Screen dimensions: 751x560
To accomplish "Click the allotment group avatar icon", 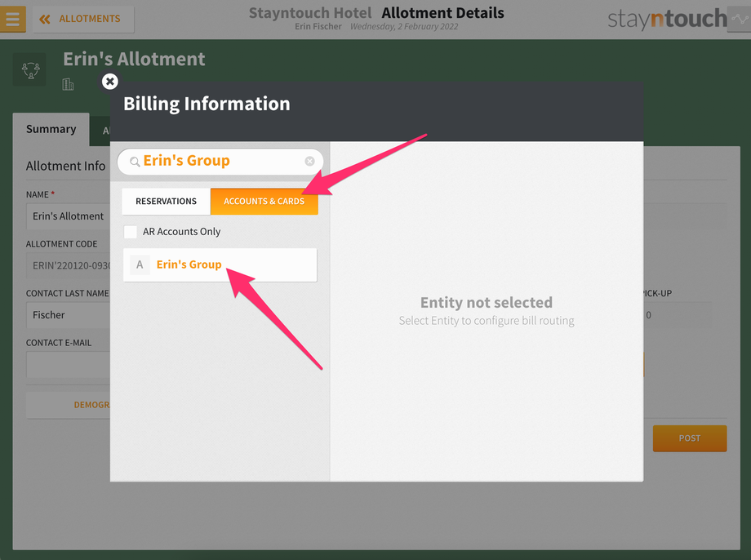I will (31, 70).
